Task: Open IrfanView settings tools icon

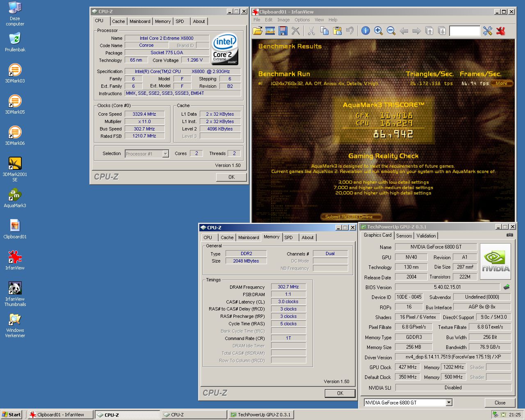Action: pyautogui.click(x=487, y=31)
